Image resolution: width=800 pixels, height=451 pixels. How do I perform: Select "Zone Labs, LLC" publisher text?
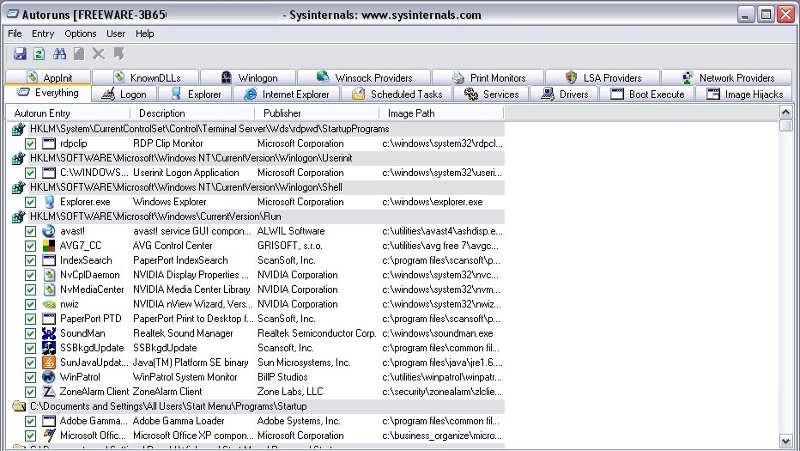pyautogui.click(x=290, y=392)
